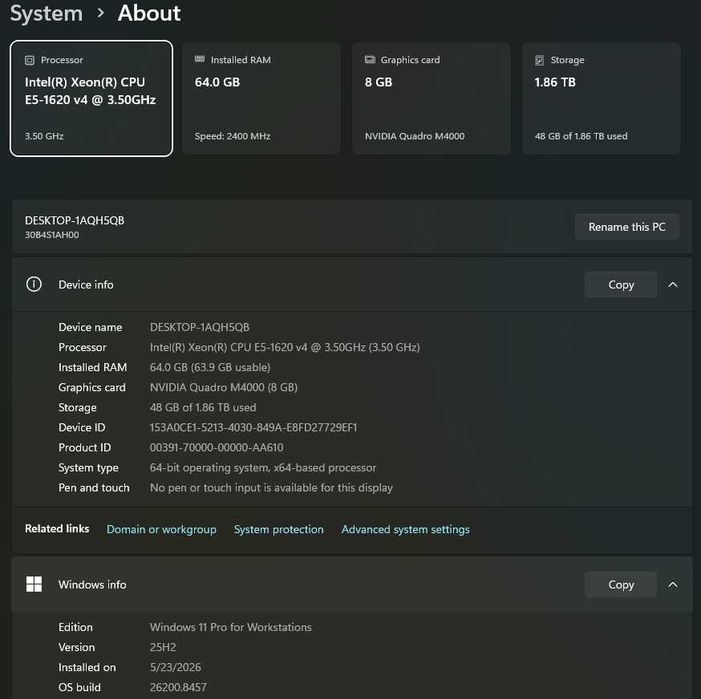
Task: Click the Device info section title
Action: (x=86, y=285)
